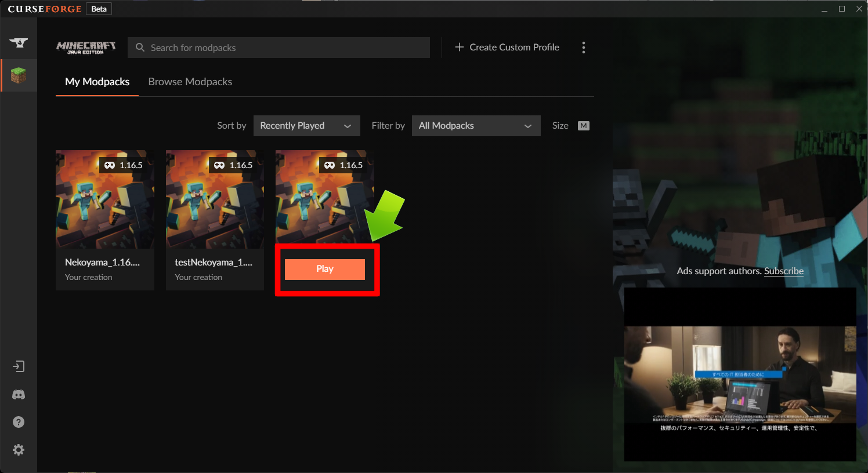Open the help question mark icon
868x473 pixels.
(19, 422)
